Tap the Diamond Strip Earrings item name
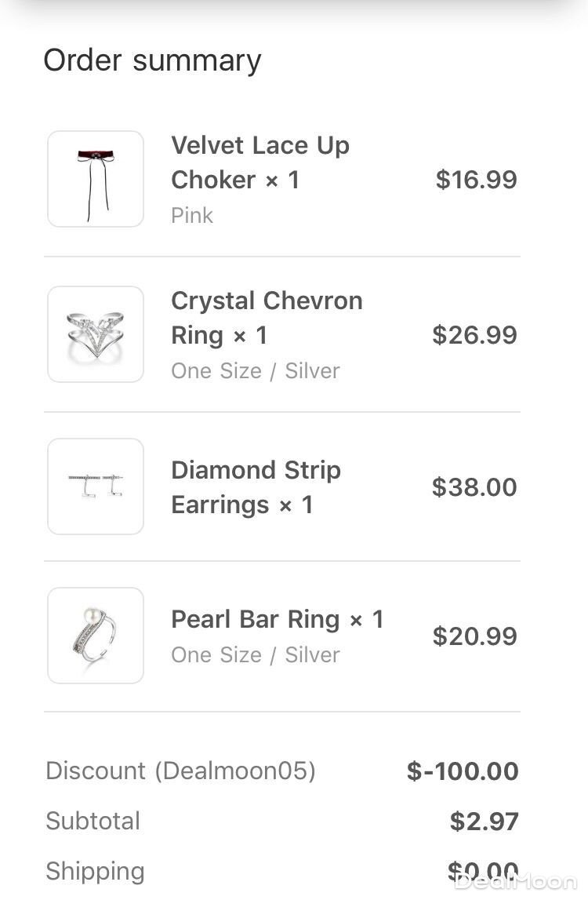 click(x=256, y=487)
